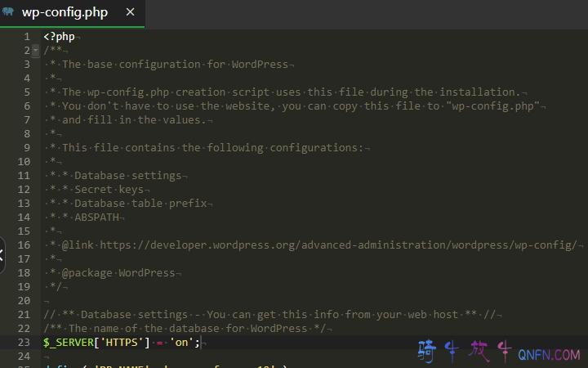Click the 'ABSPATH' comment line
The image size is (588, 368).
96,218
